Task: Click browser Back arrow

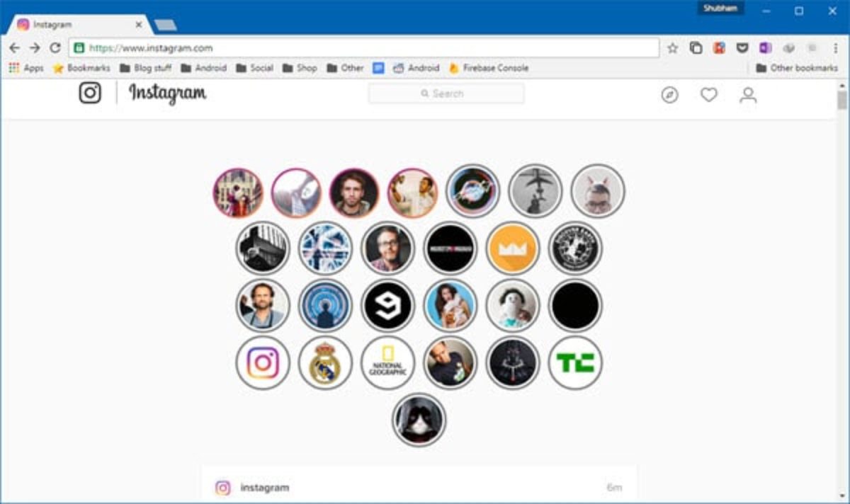Action: point(15,48)
